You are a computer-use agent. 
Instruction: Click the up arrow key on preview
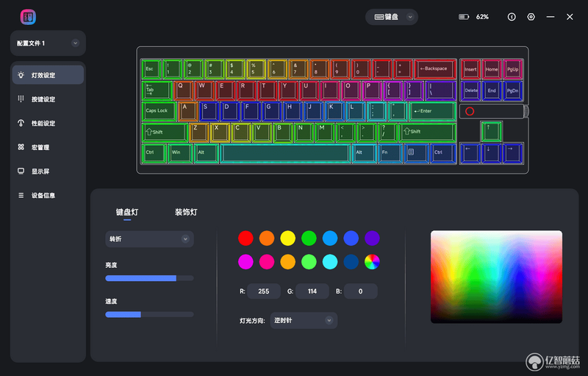(x=491, y=131)
